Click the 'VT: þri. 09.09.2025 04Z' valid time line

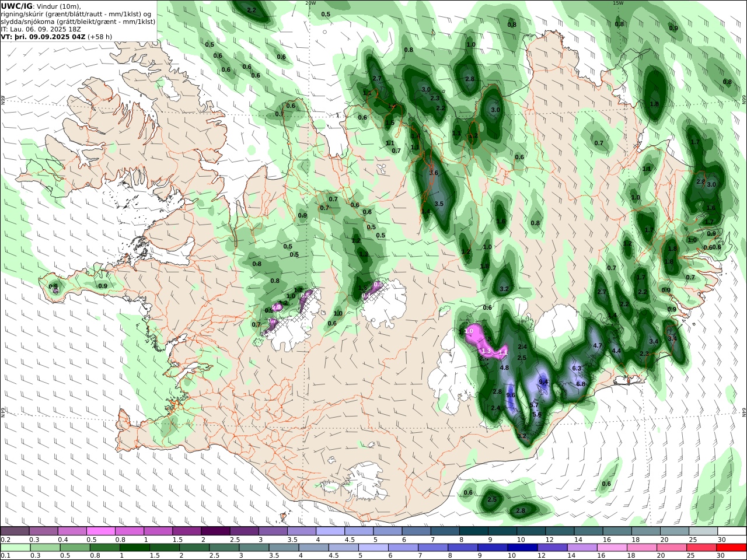coord(44,36)
